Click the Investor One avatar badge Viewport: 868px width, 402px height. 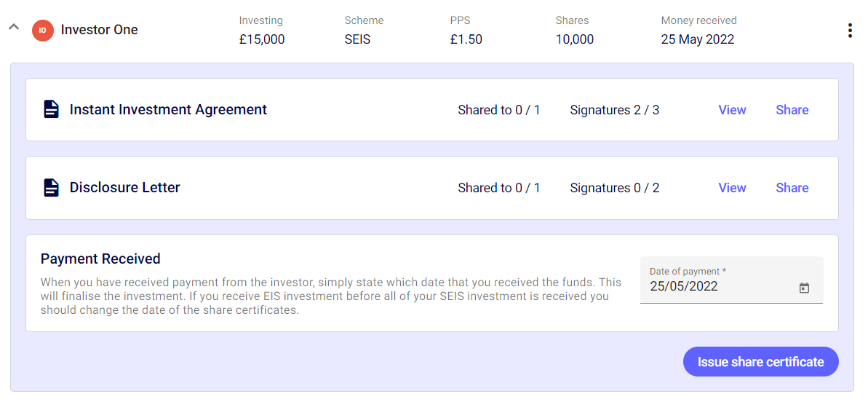(x=43, y=31)
